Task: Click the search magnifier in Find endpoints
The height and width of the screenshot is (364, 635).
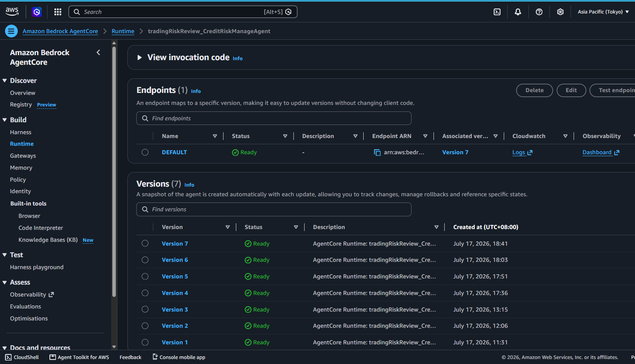Action: [x=145, y=118]
